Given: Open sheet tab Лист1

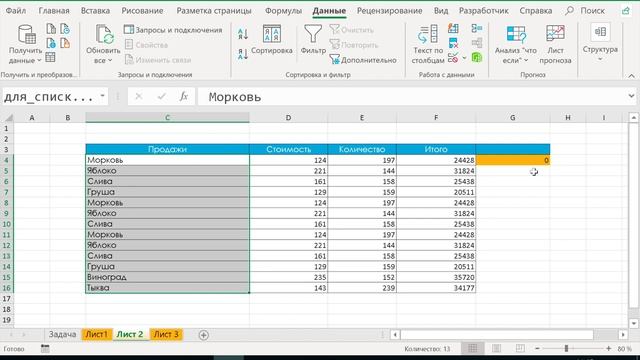Looking at the screenshot, I should point(96,334).
